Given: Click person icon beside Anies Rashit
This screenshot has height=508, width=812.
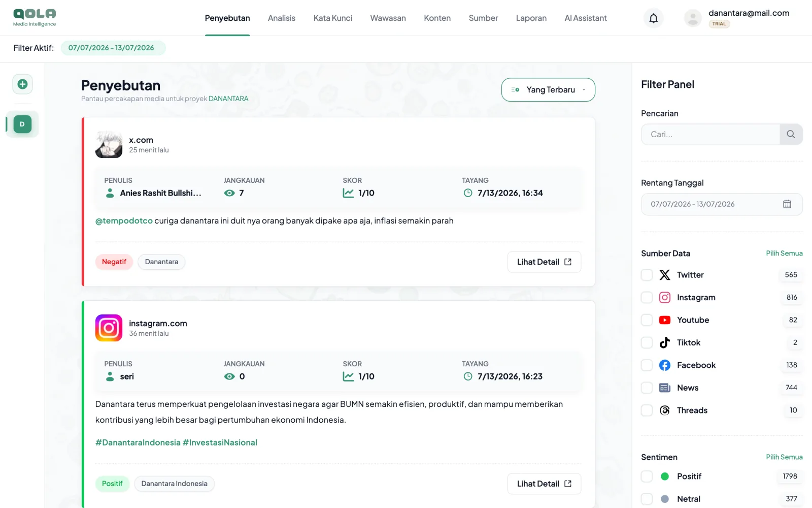Looking at the screenshot, I should click(110, 193).
